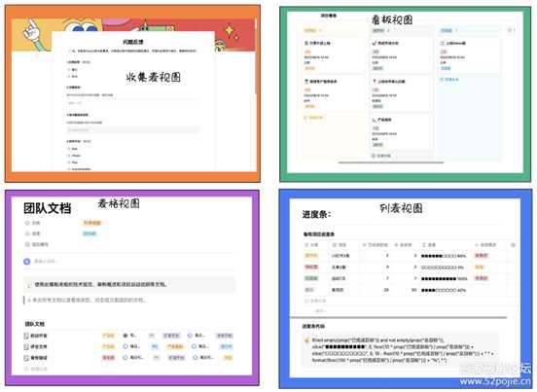Click the empty 0% progress bar
Viewport: 537px width, 392px height.
pyautogui.click(x=442, y=267)
